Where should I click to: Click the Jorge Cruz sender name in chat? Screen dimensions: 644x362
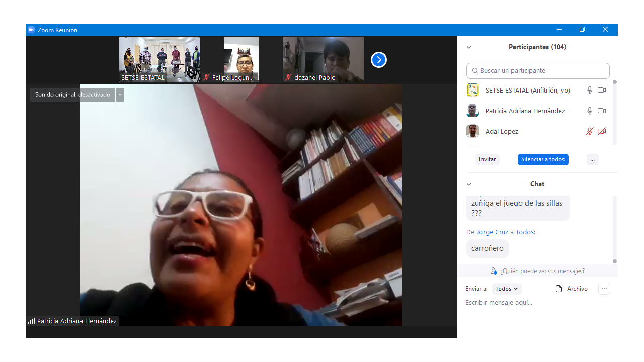point(493,232)
